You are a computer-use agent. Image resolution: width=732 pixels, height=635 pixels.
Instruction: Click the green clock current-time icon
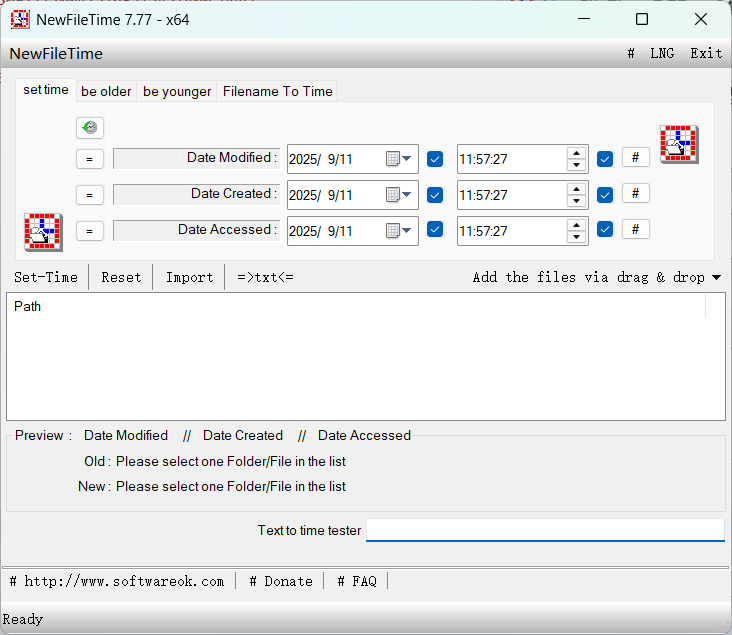pos(90,128)
